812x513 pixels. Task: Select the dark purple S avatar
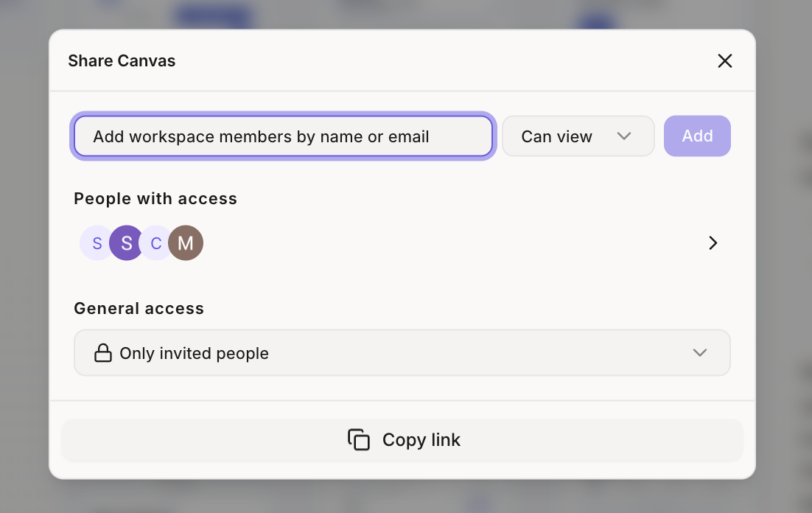[126, 243]
